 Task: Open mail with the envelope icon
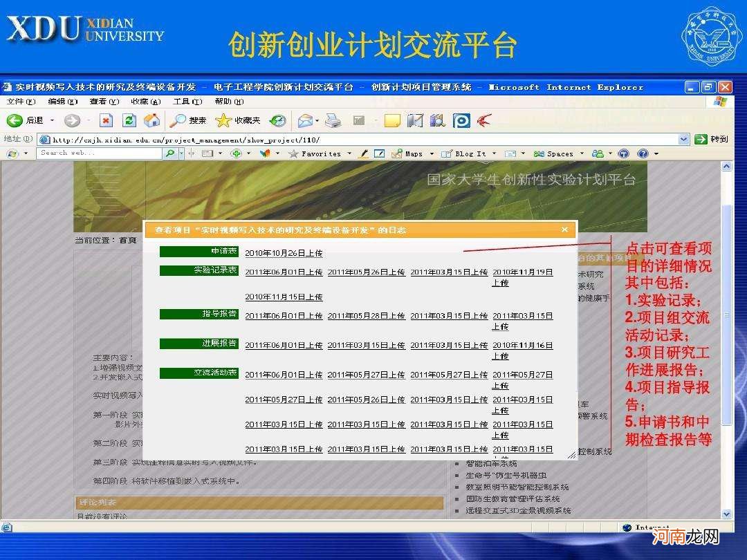tap(305, 119)
